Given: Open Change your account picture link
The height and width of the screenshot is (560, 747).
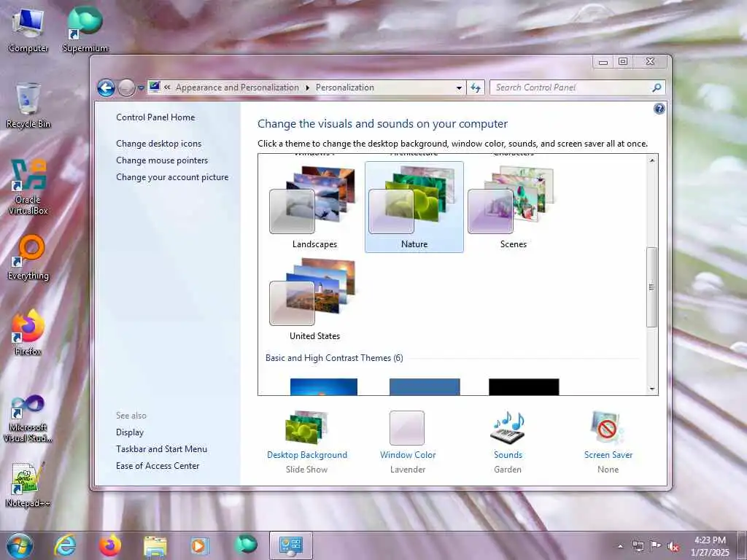Looking at the screenshot, I should click(172, 176).
